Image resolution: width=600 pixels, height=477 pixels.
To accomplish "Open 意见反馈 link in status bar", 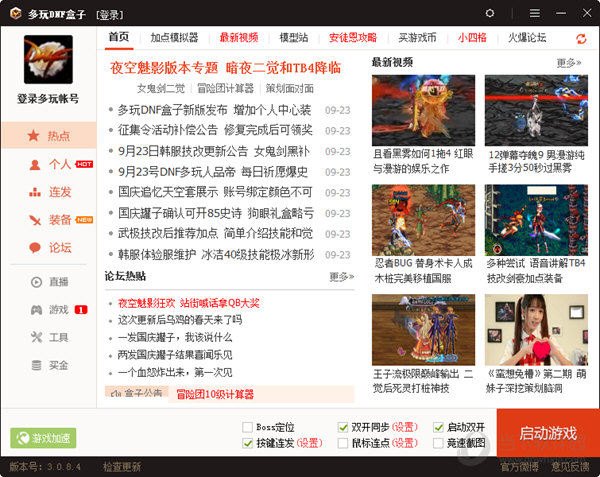I will tap(570, 467).
